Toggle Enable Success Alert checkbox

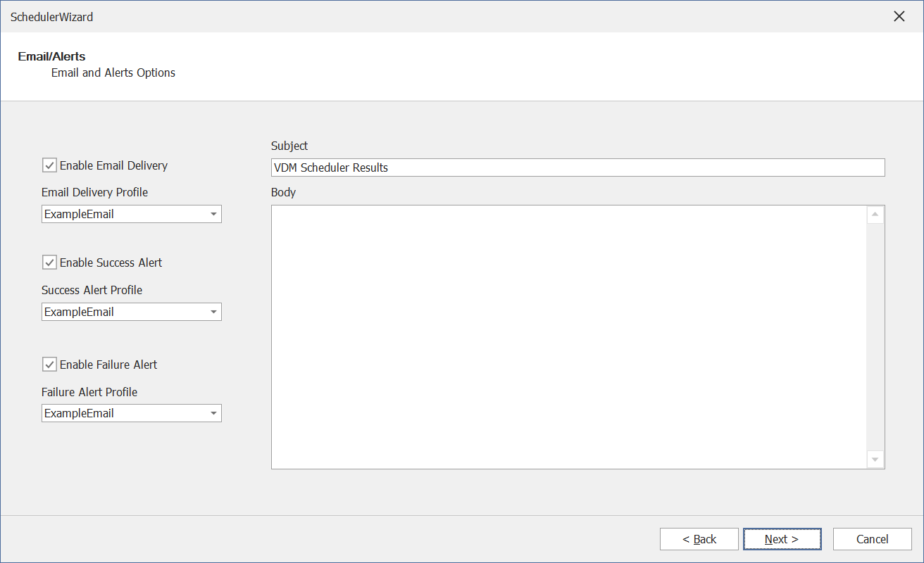click(x=50, y=262)
